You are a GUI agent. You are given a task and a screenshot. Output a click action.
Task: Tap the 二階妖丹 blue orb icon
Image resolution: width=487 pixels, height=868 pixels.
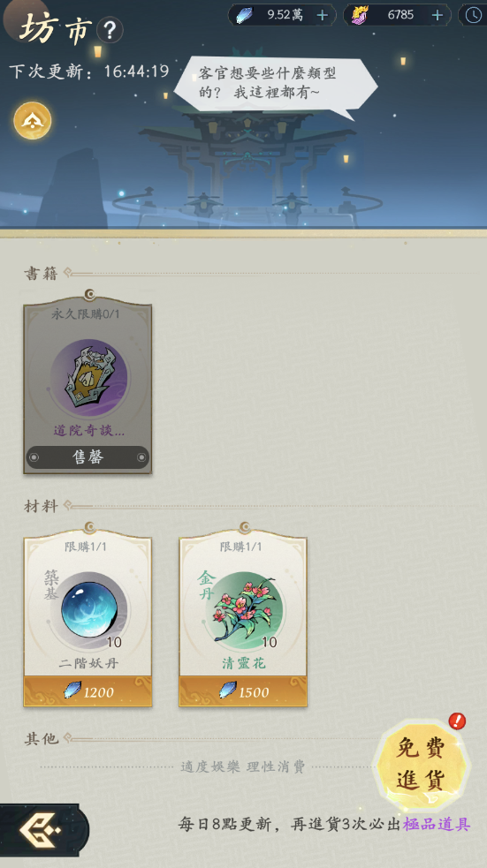88,610
